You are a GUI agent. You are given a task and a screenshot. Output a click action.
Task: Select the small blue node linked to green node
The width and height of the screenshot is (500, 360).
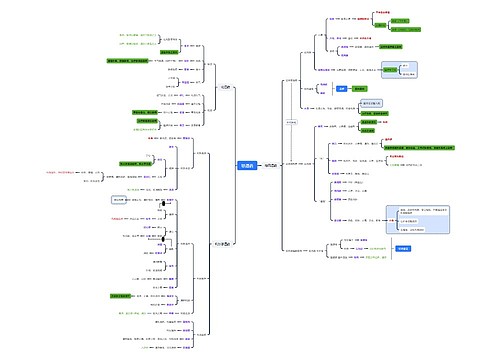click(341, 89)
